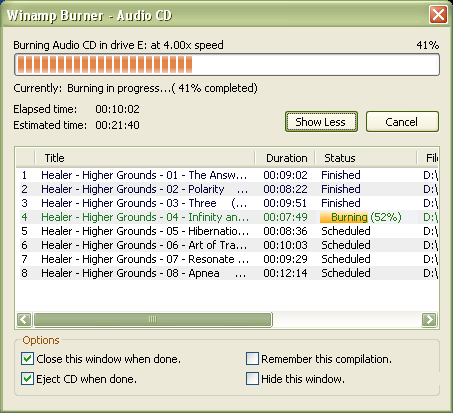Click the Show Less button
This screenshot has width=453, height=413.
click(321, 122)
